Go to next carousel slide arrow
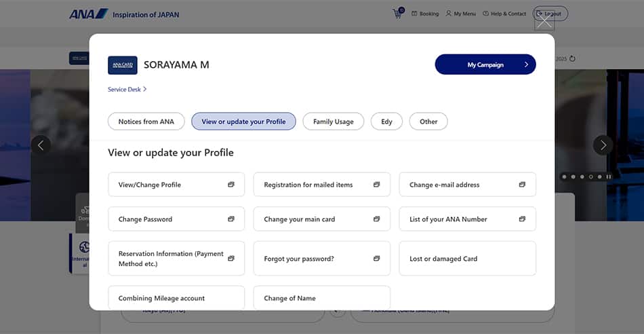This screenshot has width=644, height=334. [603, 145]
